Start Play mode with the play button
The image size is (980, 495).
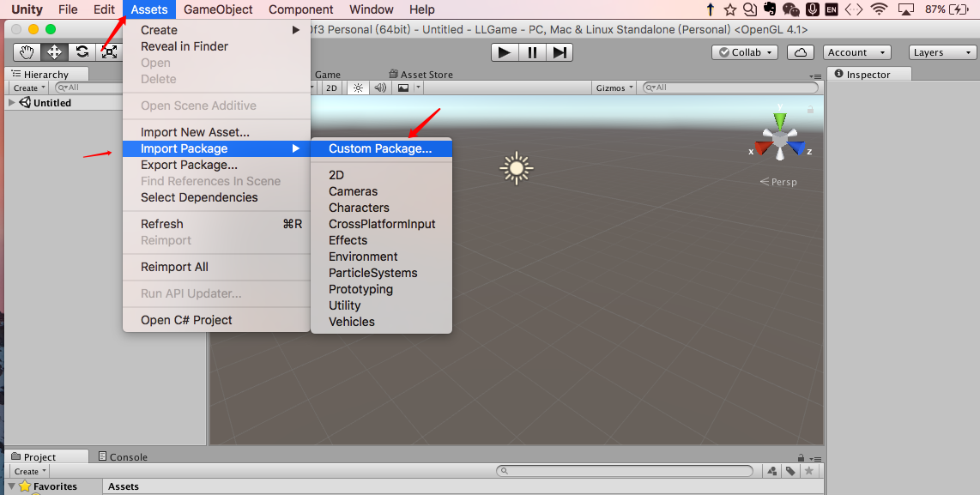(x=505, y=52)
